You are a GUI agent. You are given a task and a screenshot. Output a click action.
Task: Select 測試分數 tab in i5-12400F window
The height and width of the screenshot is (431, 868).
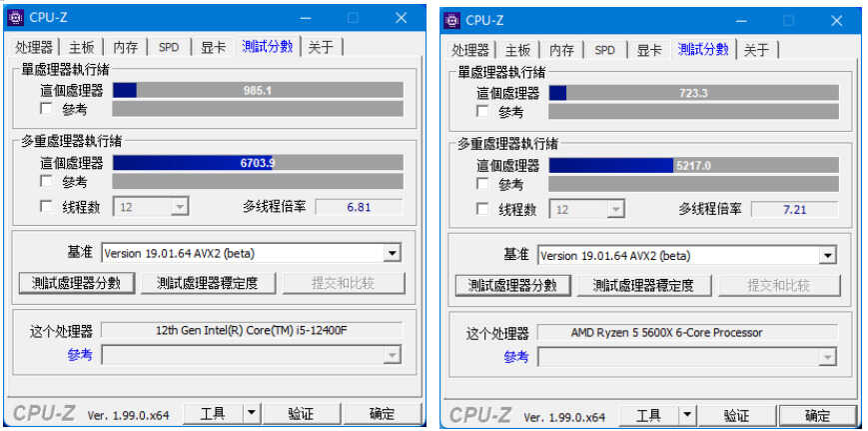coord(268,47)
